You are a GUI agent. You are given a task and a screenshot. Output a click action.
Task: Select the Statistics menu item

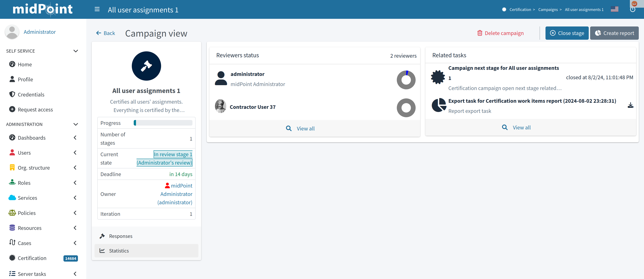(119, 251)
